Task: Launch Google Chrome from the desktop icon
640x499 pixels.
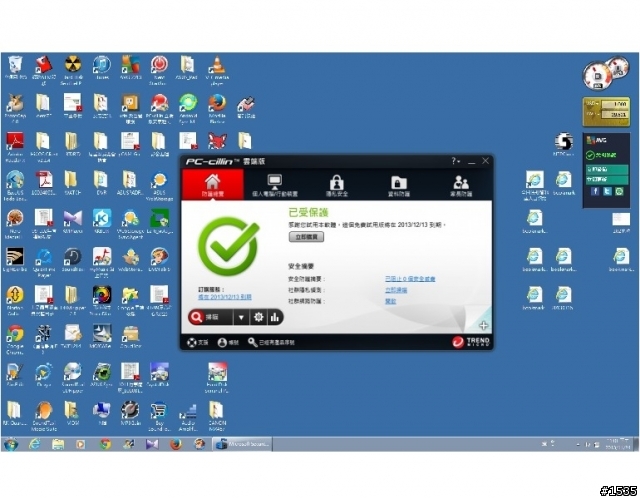Action: click(x=15, y=340)
